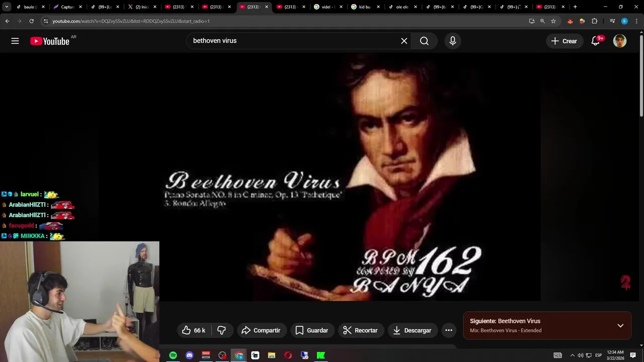Start voice search with the microphone
644x362 pixels.
coord(453,41)
